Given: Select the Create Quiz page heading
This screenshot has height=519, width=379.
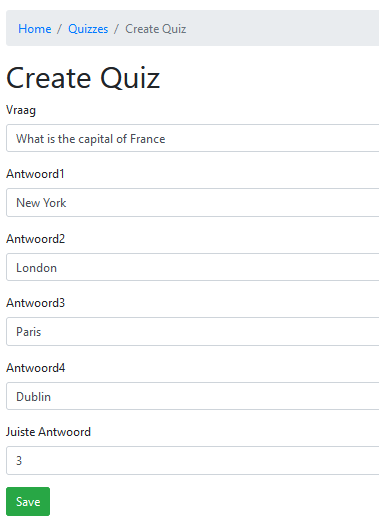Looking at the screenshot, I should (83, 78).
